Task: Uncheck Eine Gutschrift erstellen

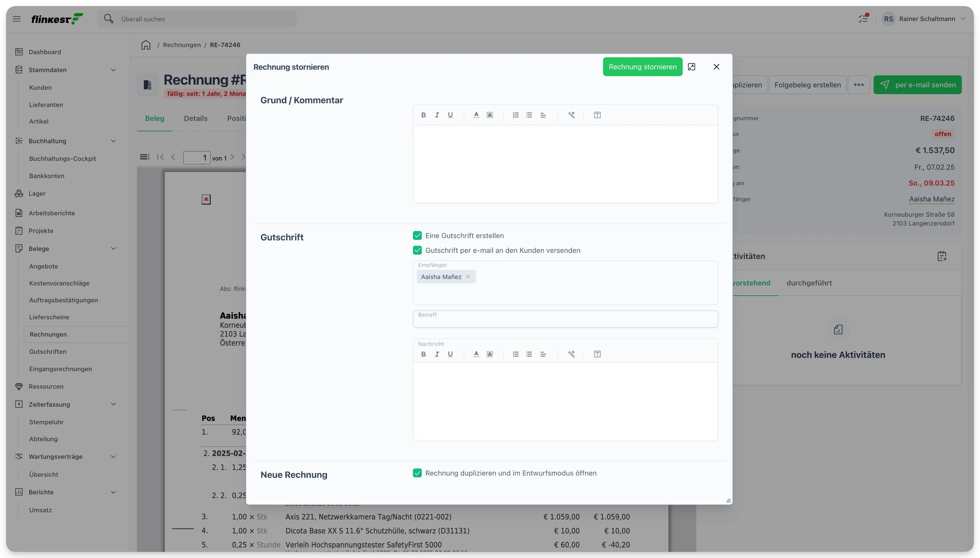Action: [x=417, y=235]
